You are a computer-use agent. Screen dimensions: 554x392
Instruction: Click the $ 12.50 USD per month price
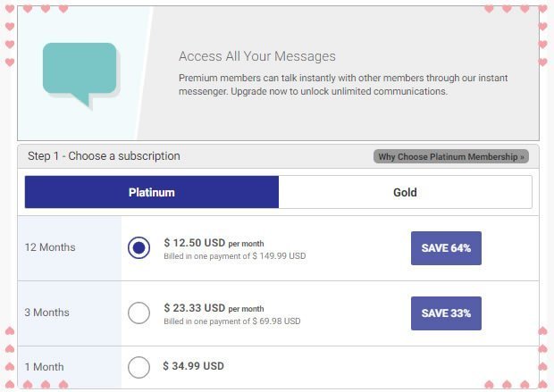coord(214,243)
